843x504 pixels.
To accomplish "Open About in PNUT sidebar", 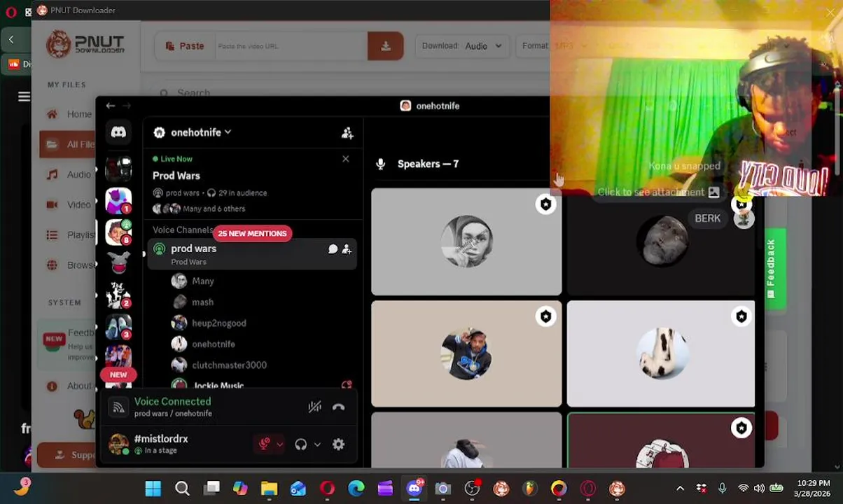I will (69, 386).
